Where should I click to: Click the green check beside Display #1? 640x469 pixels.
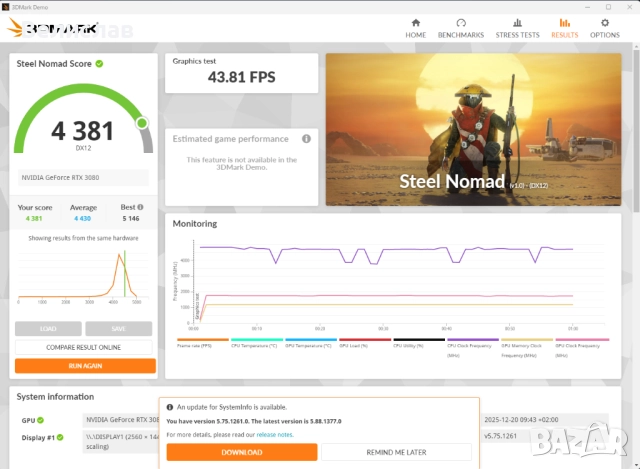tap(60, 438)
